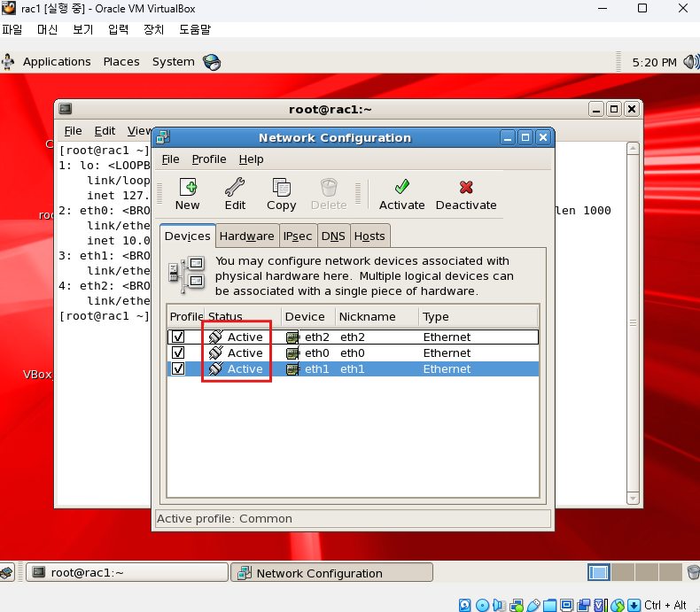Open VirtualBox 머신 menu
Viewport: 700px width, 612px height.
pos(47,29)
